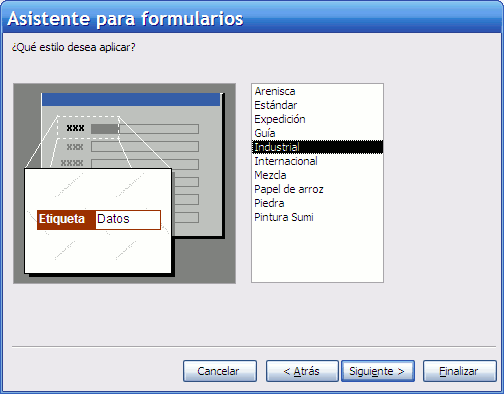
Task: Select the Arenisca style
Action: [x=317, y=91]
